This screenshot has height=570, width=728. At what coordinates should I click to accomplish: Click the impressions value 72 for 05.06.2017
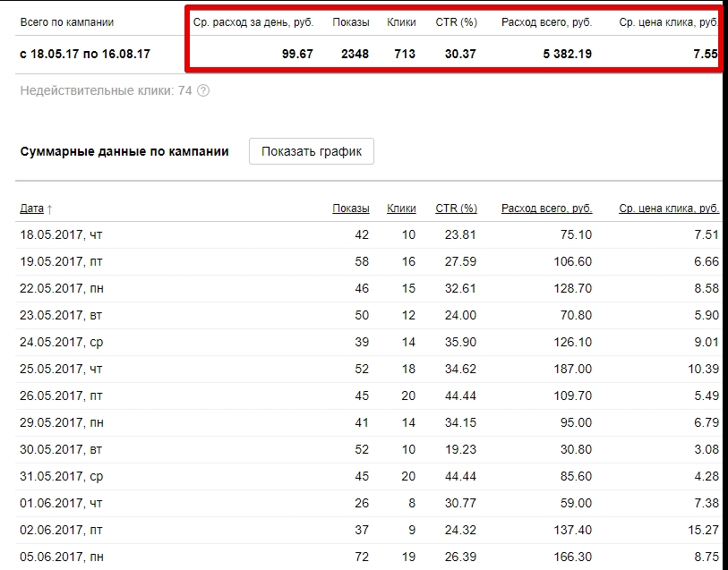point(362,557)
